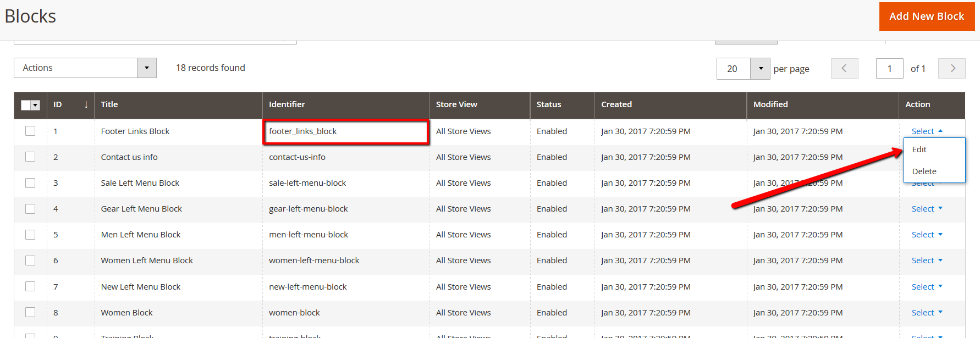This screenshot has width=980, height=338.
Task: Click the sale-left-menu-block identifier cell
Action: [x=346, y=183]
